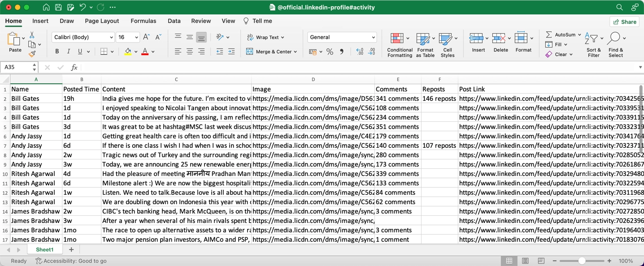
Task: Click the Insert Function fx icon
Action: pos(74,67)
